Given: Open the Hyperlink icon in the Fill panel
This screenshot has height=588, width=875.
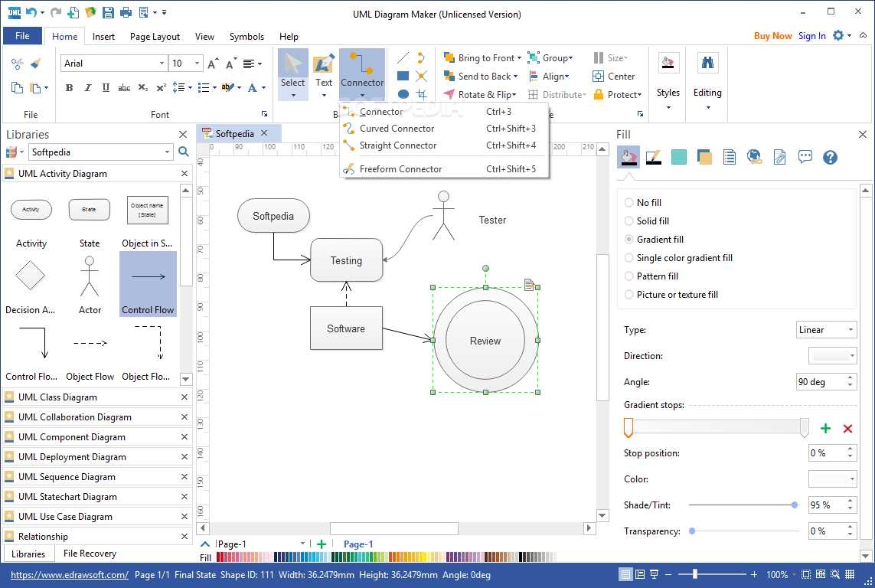Looking at the screenshot, I should [x=755, y=156].
